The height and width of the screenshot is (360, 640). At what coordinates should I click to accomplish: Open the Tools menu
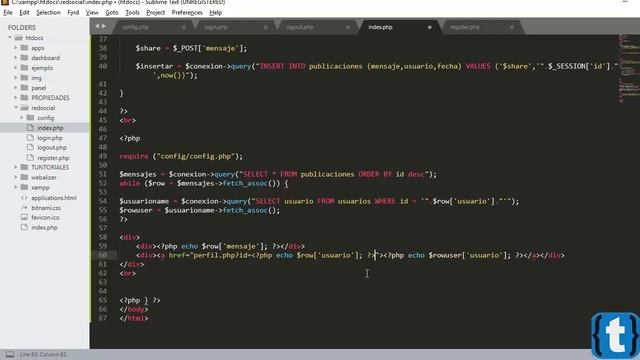click(x=132, y=13)
